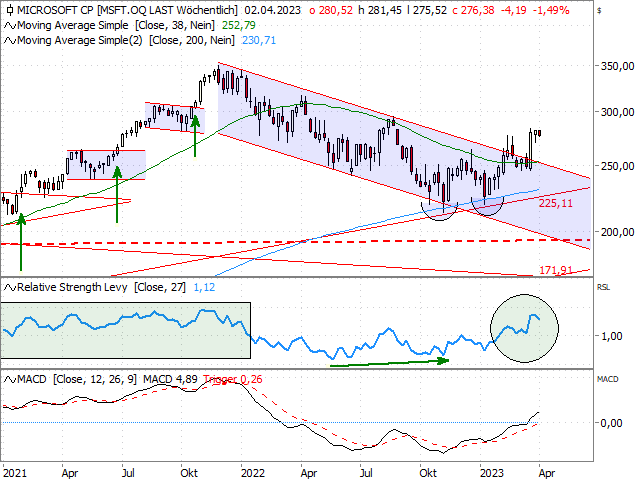The height and width of the screenshot is (480, 640).
Task: Click the red trendline value 225,11
Action: (x=556, y=203)
